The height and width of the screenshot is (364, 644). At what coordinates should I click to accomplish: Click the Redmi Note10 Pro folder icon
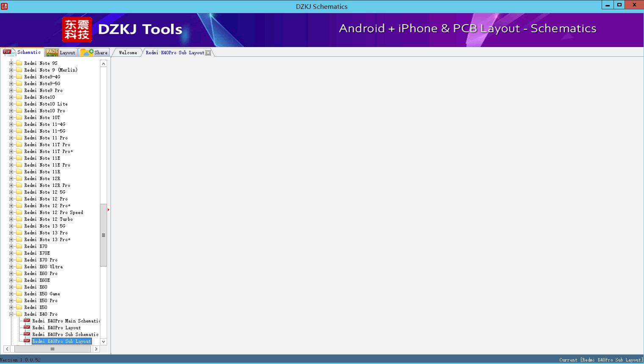pos(19,111)
